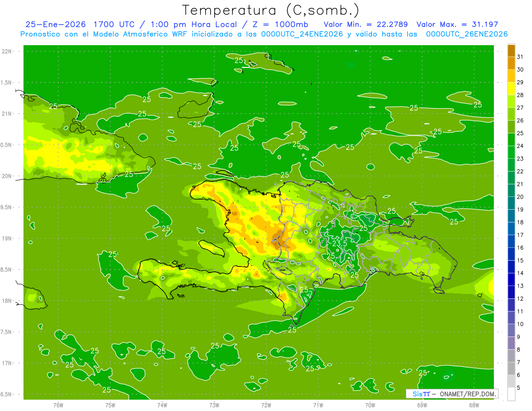The width and height of the screenshot is (532, 411).
Task: Click the blue colorbar swatch between 16 and 17
Action: pyautogui.click(x=511, y=241)
